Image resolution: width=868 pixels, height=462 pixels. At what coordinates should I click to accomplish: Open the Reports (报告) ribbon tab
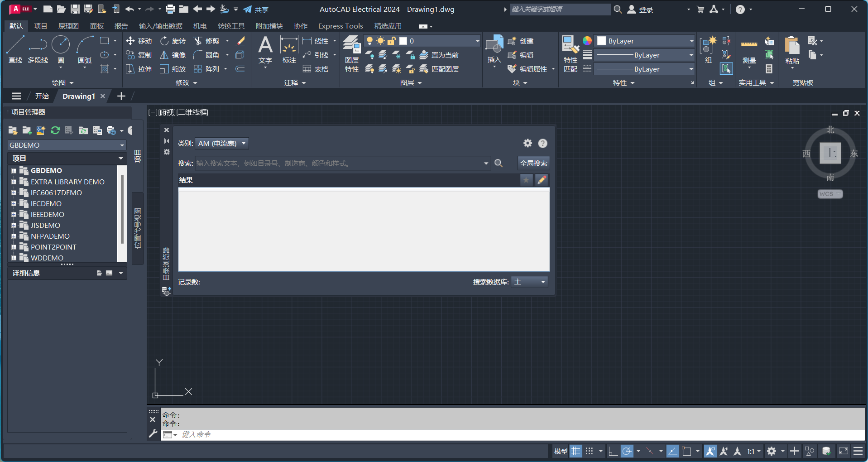point(121,26)
